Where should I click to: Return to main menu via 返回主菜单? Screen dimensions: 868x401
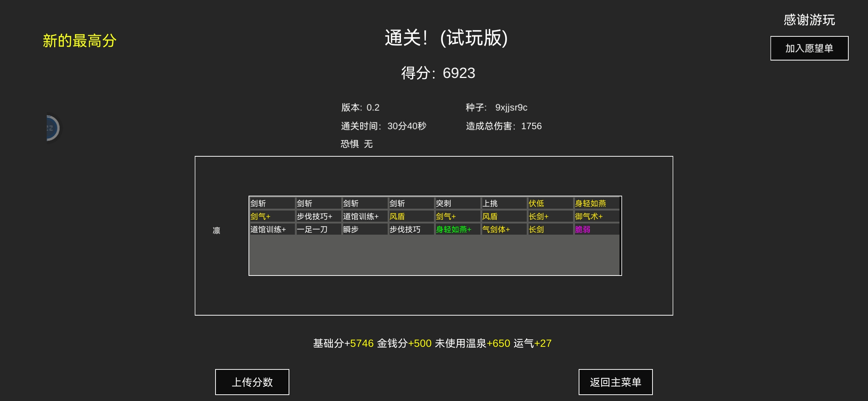tap(616, 382)
